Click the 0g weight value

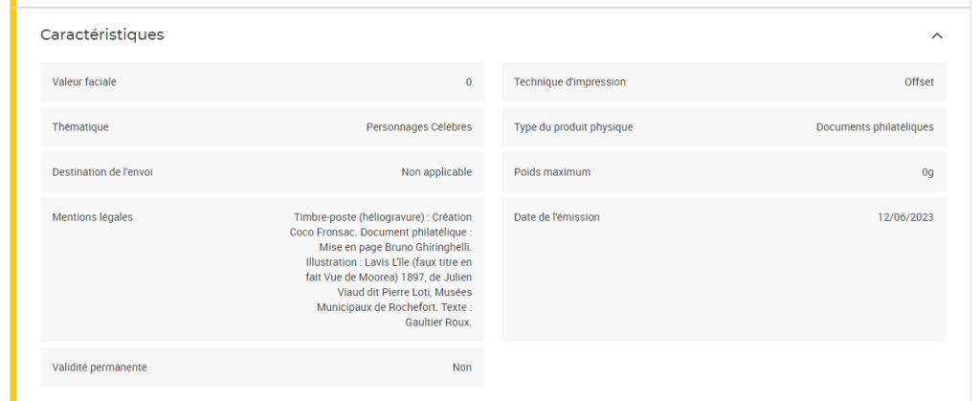(927, 172)
